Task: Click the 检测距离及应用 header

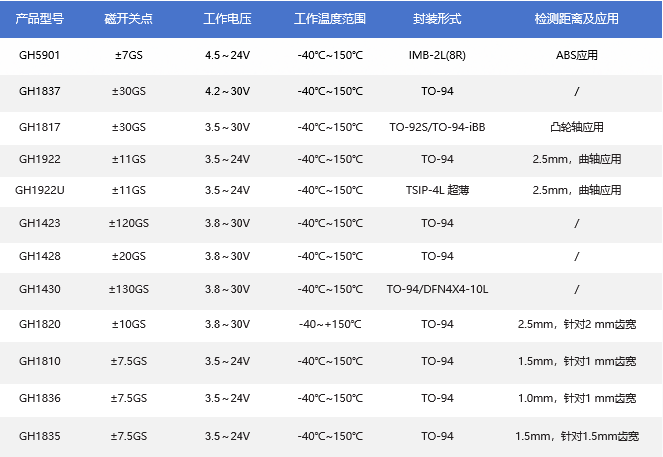Action: pyautogui.click(x=577, y=19)
